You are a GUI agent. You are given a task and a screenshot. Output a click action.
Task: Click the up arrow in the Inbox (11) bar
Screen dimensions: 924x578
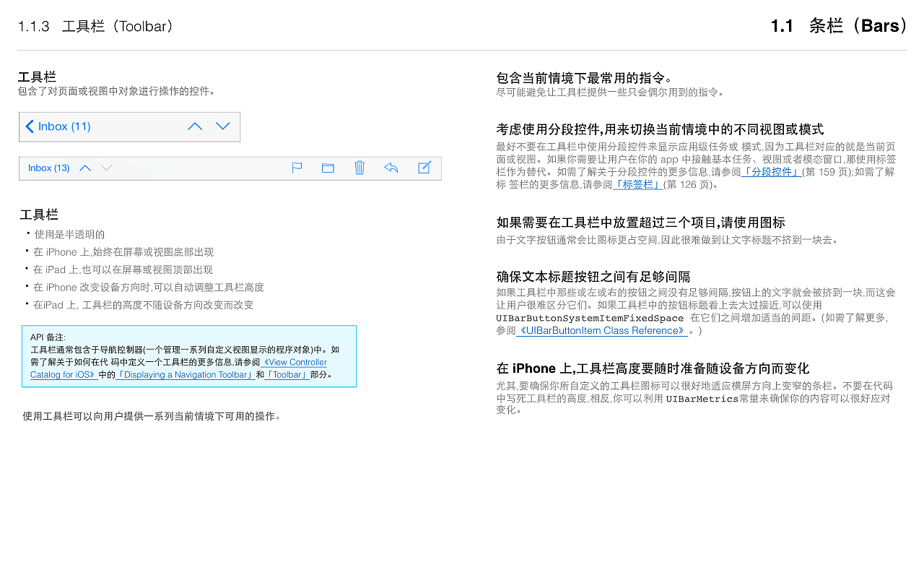tap(194, 126)
